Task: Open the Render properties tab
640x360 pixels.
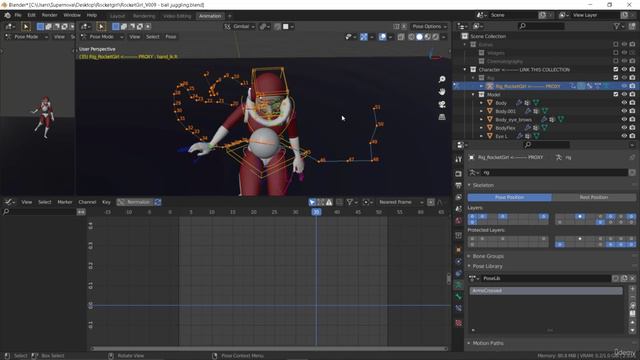Action: pos(458,174)
